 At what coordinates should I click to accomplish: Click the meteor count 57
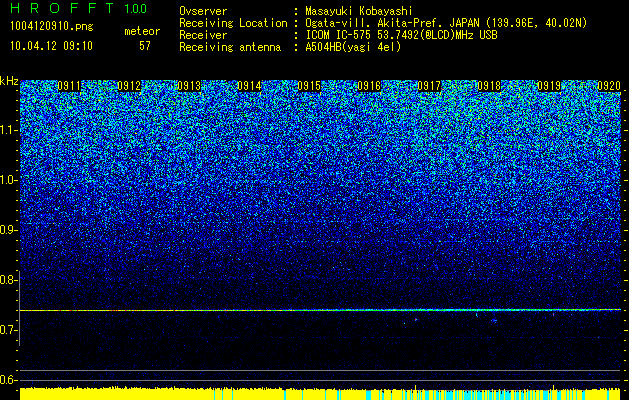(145, 46)
